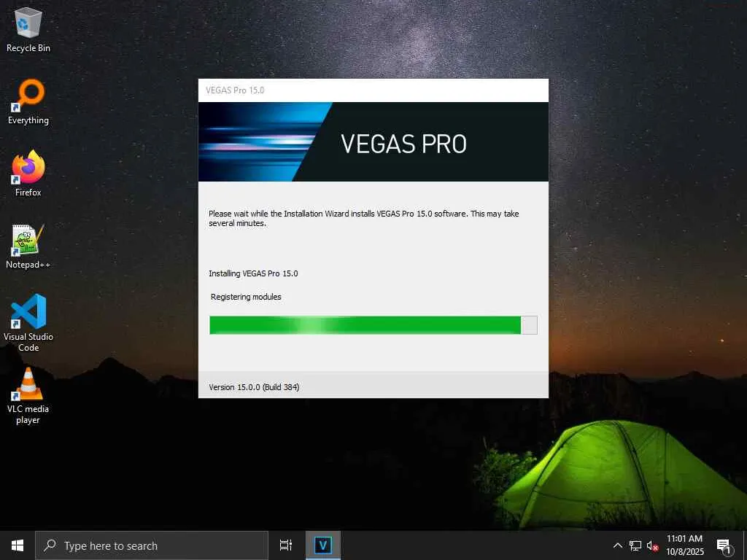Screen dimensions: 747x560
Task: Show hidden system tray icons
Action: pyautogui.click(x=617, y=545)
